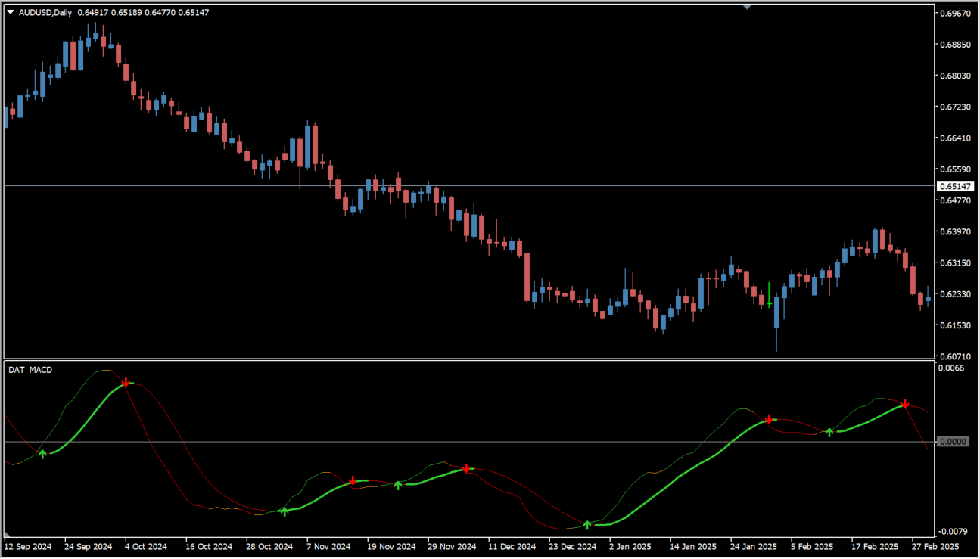The width and height of the screenshot is (980, 559).
Task: Click the green buy arrow at the late December 2024 MACD bottom
Action: tap(587, 524)
